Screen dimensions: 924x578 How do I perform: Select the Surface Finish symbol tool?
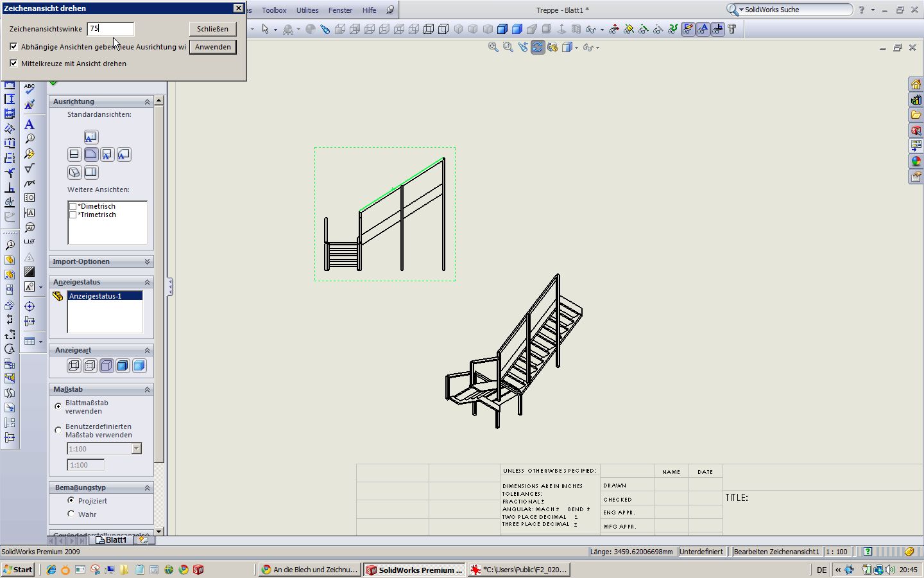pos(30,168)
